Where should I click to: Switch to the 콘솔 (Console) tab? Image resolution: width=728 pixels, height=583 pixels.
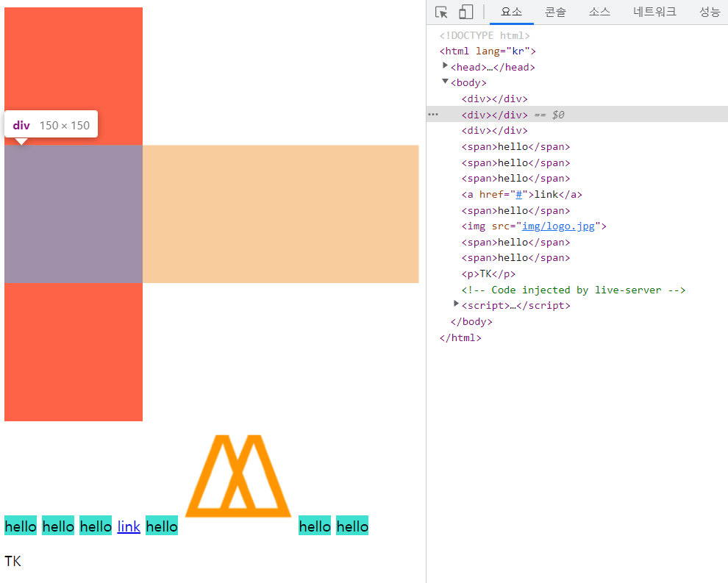(x=555, y=12)
